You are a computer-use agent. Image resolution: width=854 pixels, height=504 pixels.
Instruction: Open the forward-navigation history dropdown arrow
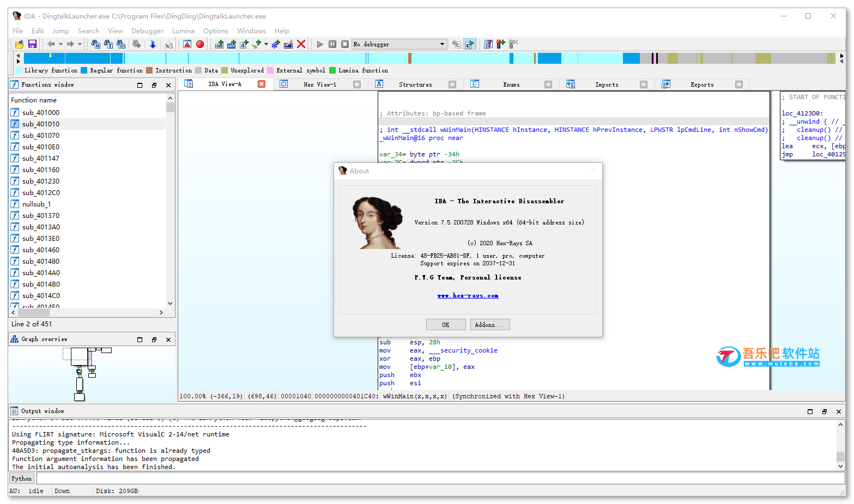point(80,44)
